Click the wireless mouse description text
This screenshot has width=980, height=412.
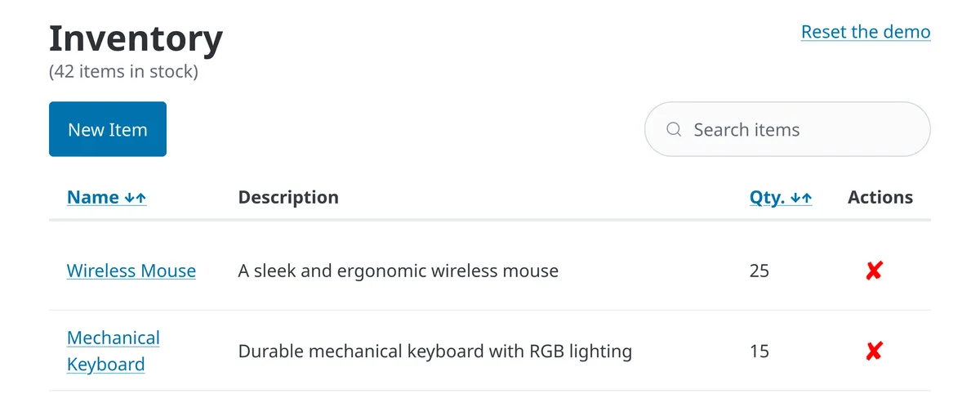tap(399, 271)
